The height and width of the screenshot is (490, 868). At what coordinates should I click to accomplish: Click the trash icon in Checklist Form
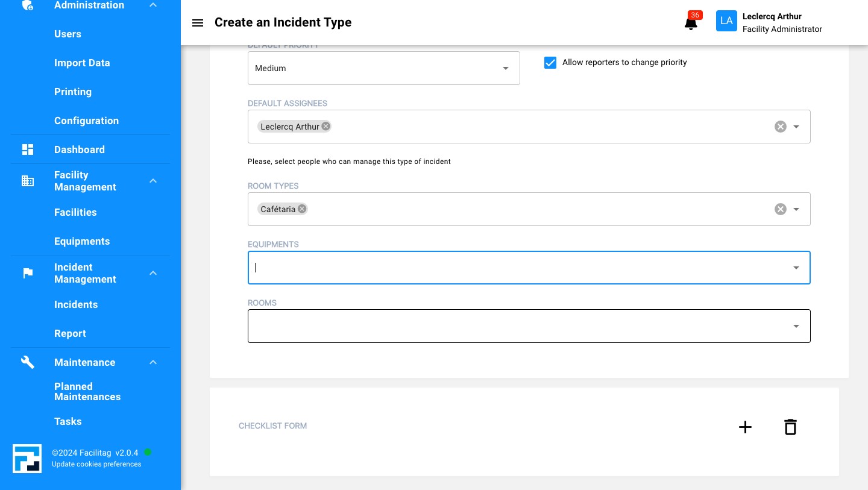click(790, 427)
